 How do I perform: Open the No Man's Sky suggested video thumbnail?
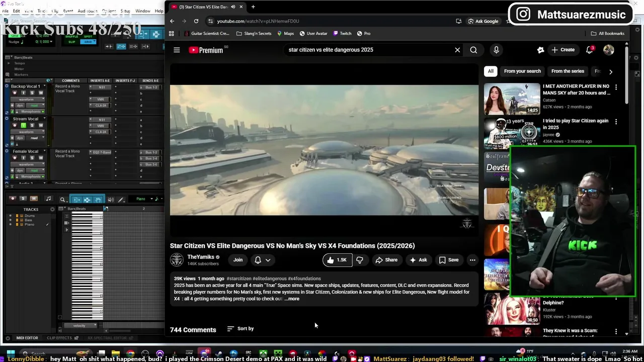(512, 99)
